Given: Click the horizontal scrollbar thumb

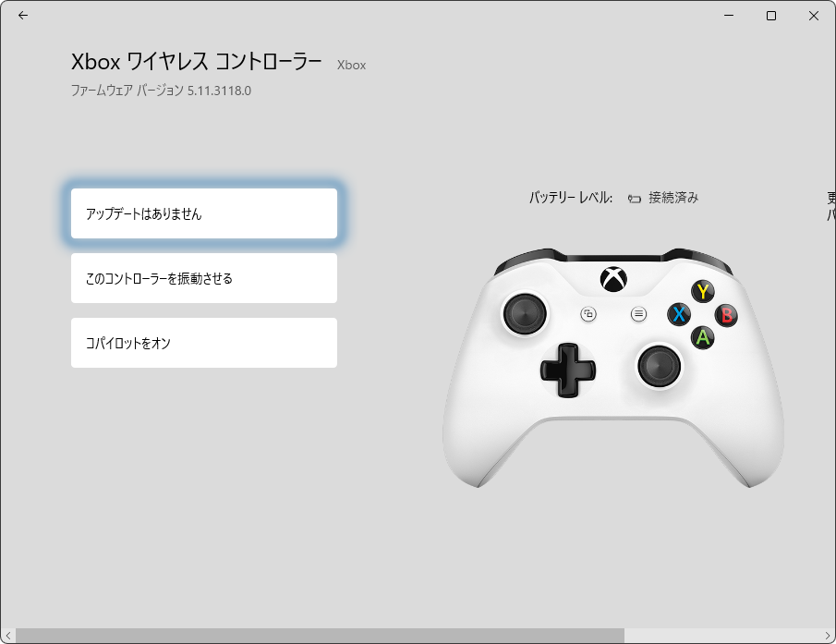Looking at the screenshot, I should [320, 636].
